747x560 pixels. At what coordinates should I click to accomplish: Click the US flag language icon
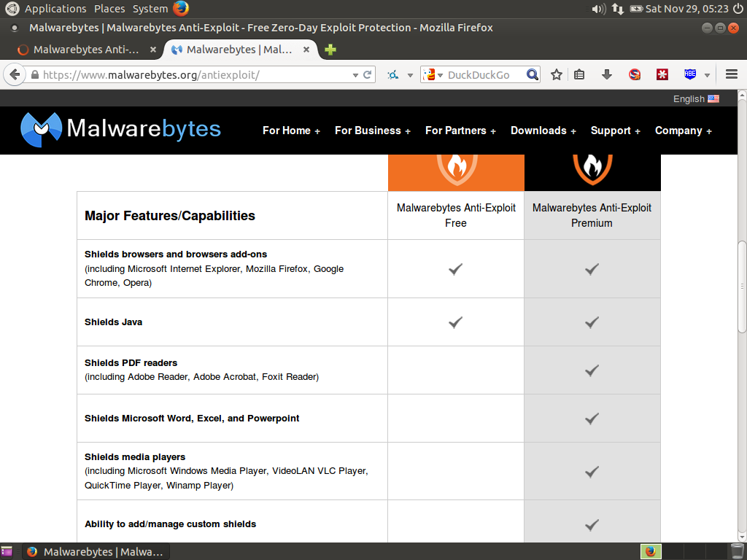click(x=713, y=99)
